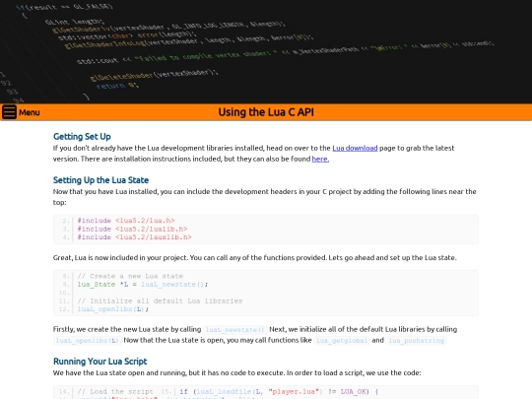This screenshot has height=399, width=532.
Task: Click inline code 'lua_getglobal'
Action: click(x=342, y=340)
